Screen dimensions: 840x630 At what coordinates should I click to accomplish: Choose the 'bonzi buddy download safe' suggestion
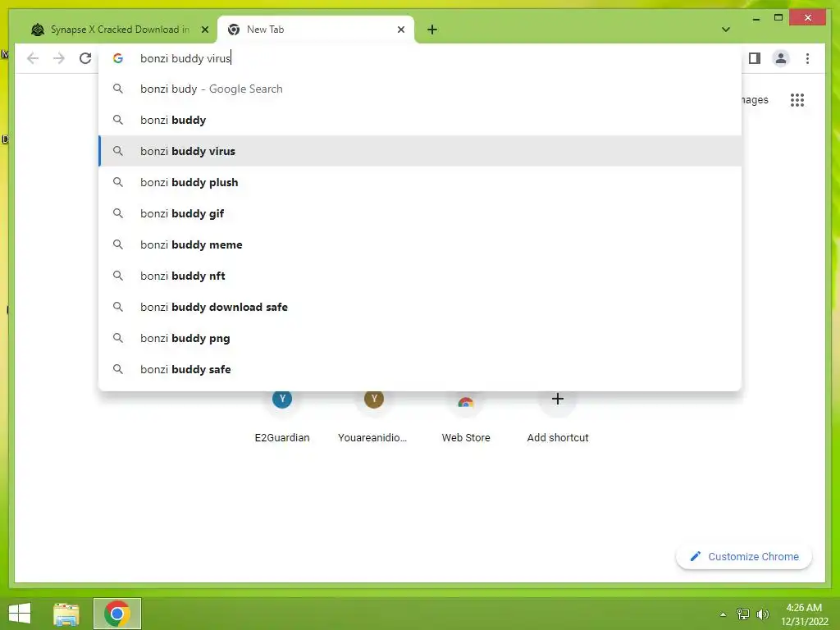(420, 307)
